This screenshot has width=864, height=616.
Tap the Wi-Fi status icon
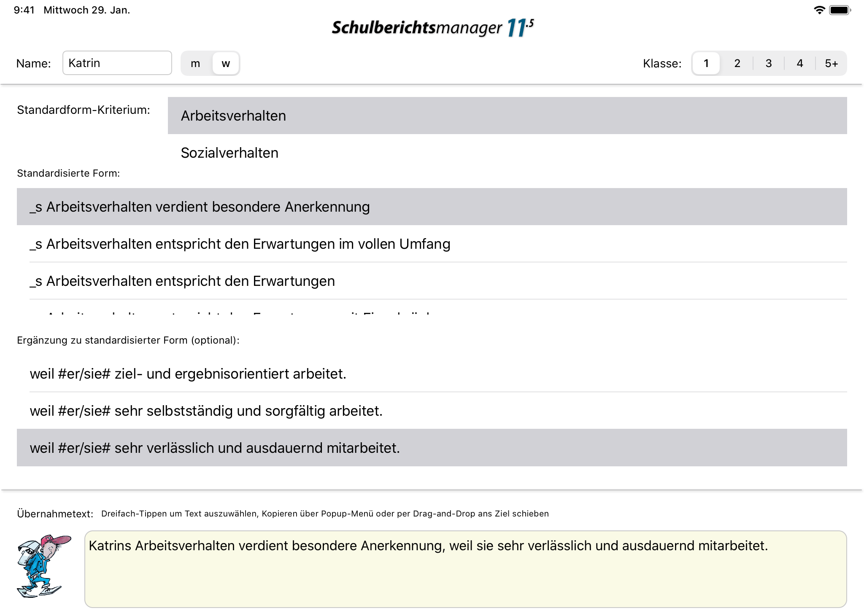pos(819,10)
